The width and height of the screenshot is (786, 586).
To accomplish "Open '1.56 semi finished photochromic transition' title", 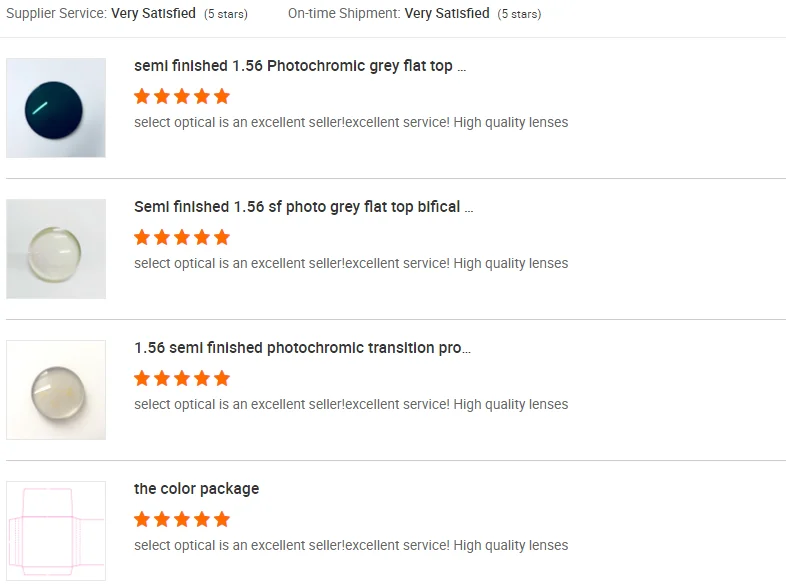I will 302,348.
